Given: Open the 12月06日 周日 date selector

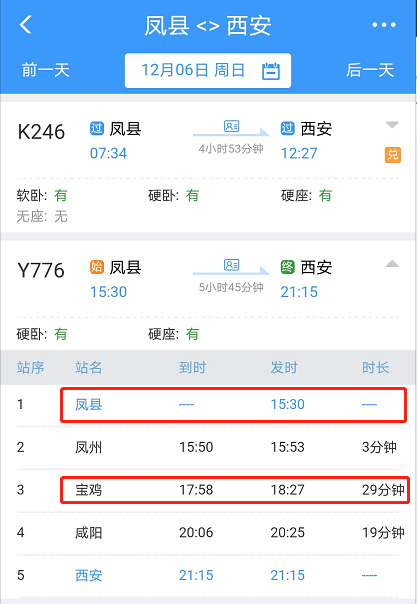Looking at the screenshot, I should [208, 70].
